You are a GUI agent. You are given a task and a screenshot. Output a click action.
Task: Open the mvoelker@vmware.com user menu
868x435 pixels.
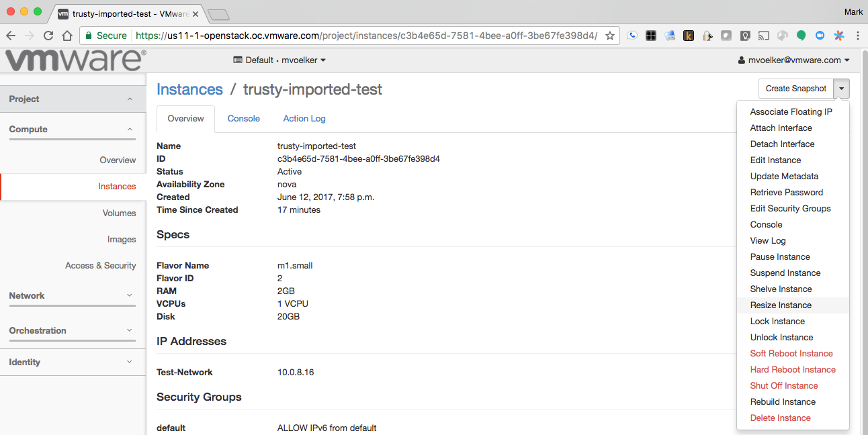(793, 60)
